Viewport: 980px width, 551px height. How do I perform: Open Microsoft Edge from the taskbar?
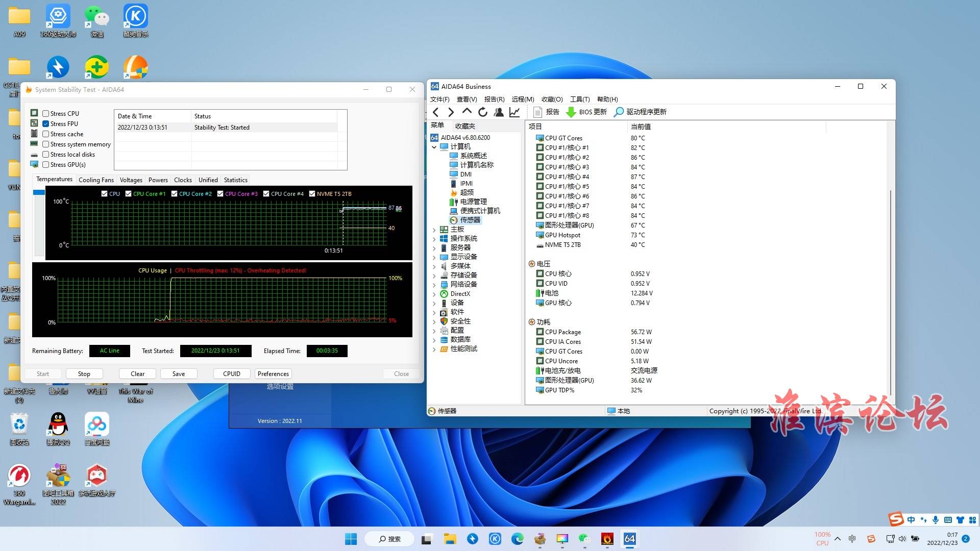(x=518, y=539)
